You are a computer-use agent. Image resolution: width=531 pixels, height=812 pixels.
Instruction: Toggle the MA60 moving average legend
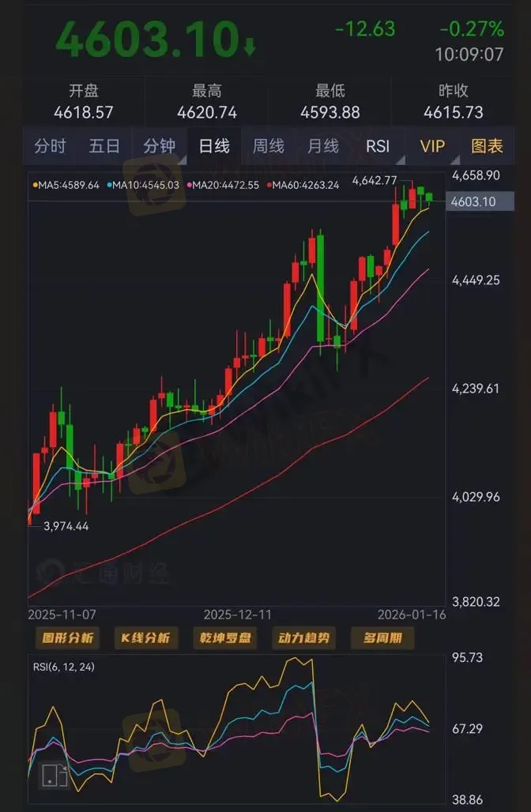[x=303, y=185]
